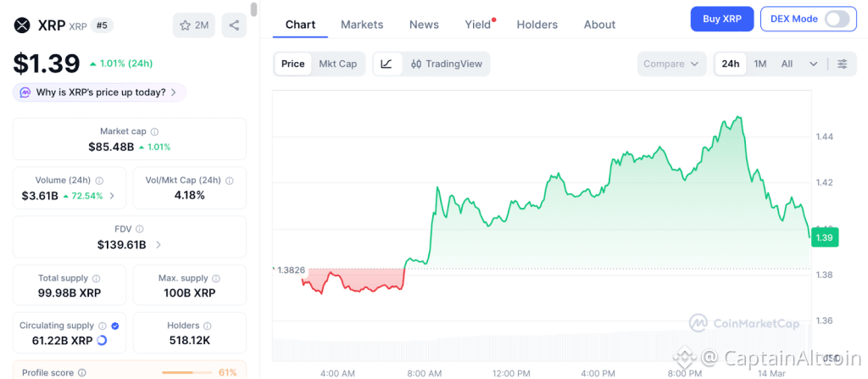Open the Holders tab
Viewport: 868px width, 379px height.
click(x=537, y=25)
